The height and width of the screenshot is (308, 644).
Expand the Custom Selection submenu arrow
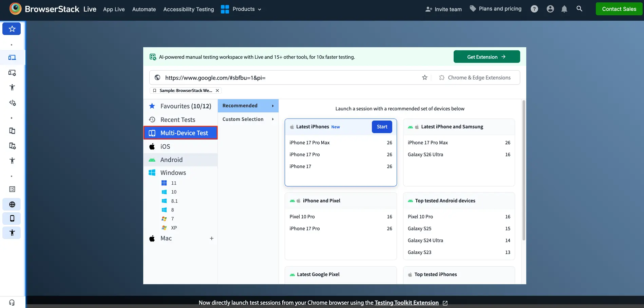click(273, 119)
